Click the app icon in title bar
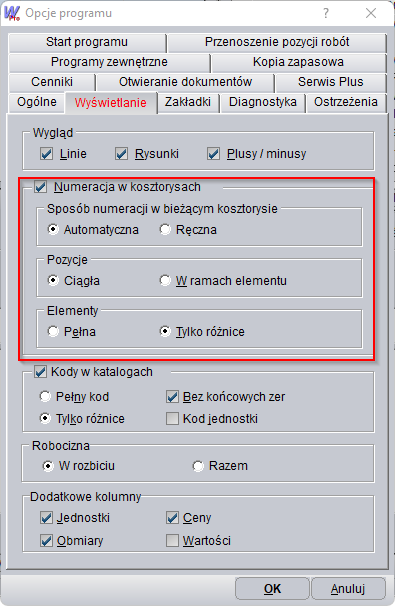Viewport: 395px width, 606px height. point(12,13)
